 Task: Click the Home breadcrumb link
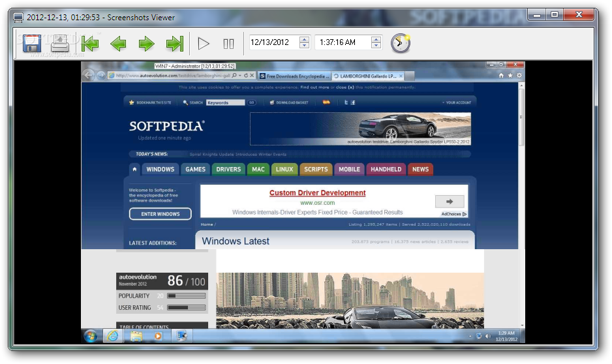[x=207, y=224]
